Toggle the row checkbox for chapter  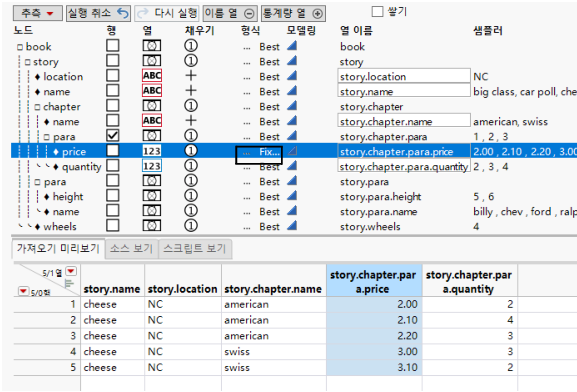coord(113,106)
